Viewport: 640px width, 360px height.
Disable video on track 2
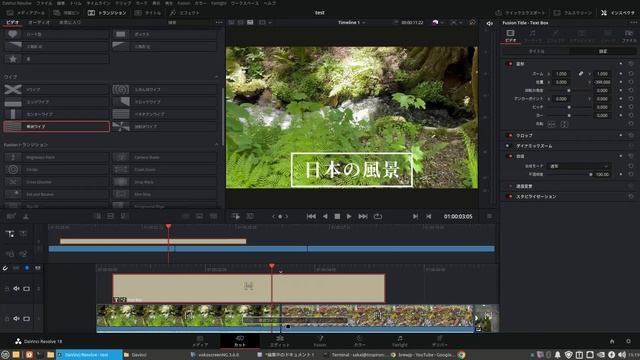point(27,289)
